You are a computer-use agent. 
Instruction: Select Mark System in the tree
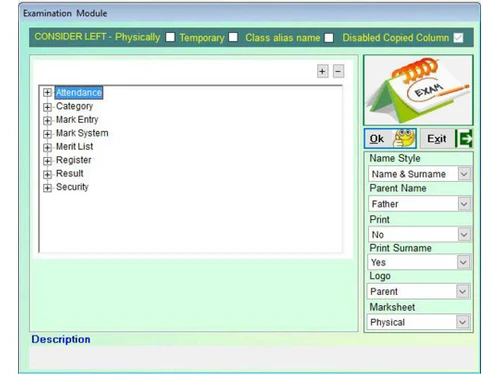[82, 133]
